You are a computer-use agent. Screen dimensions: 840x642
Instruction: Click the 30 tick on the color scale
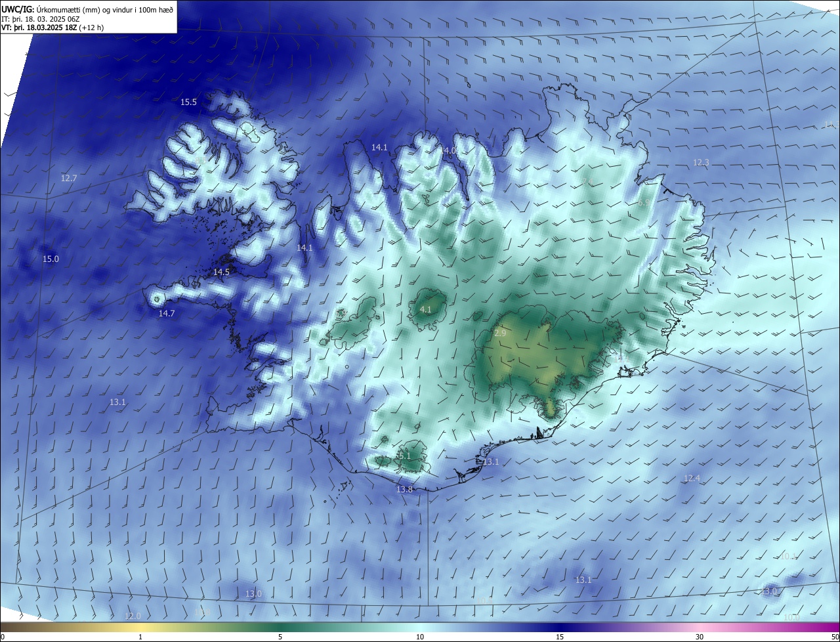(700, 637)
